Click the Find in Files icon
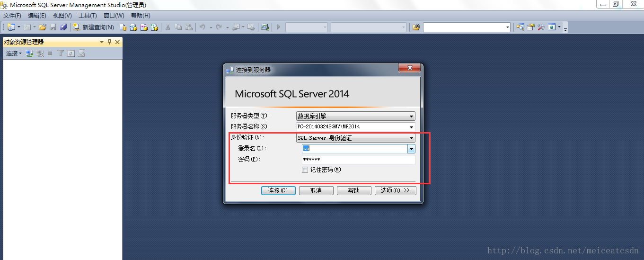The height and width of the screenshot is (260, 644). [x=416, y=27]
